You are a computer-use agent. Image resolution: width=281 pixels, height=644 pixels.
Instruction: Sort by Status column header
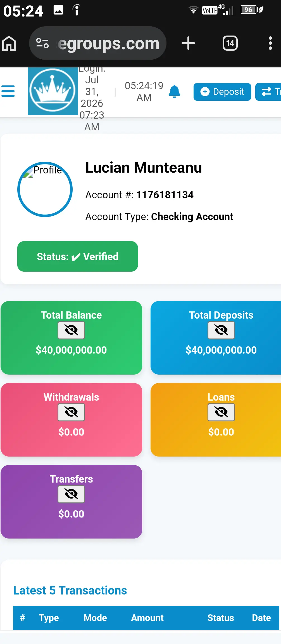click(x=221, y=618)
